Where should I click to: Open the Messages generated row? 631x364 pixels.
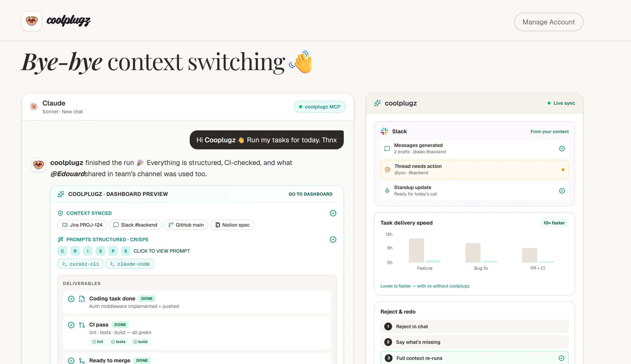tap(474, 149)
